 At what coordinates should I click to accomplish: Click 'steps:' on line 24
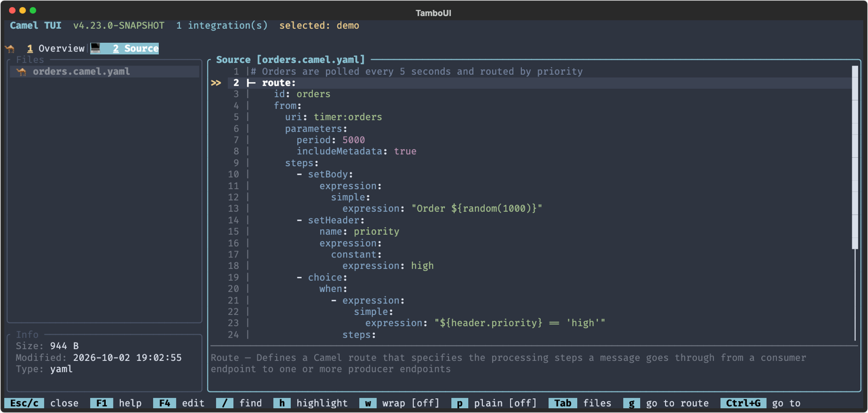pyautogui.click(x=359, y=335)
